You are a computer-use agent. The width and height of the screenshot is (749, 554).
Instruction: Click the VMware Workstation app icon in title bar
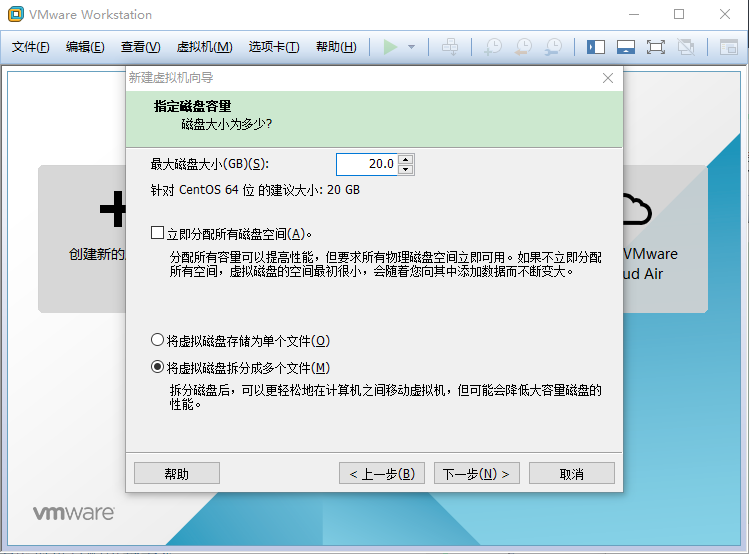click(x=16, y=14)
